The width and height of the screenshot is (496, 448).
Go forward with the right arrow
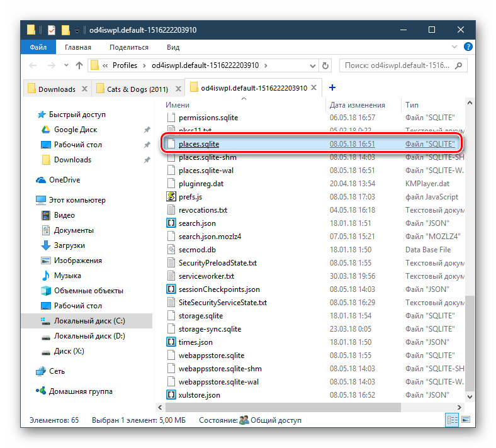(x=51, y=65)
